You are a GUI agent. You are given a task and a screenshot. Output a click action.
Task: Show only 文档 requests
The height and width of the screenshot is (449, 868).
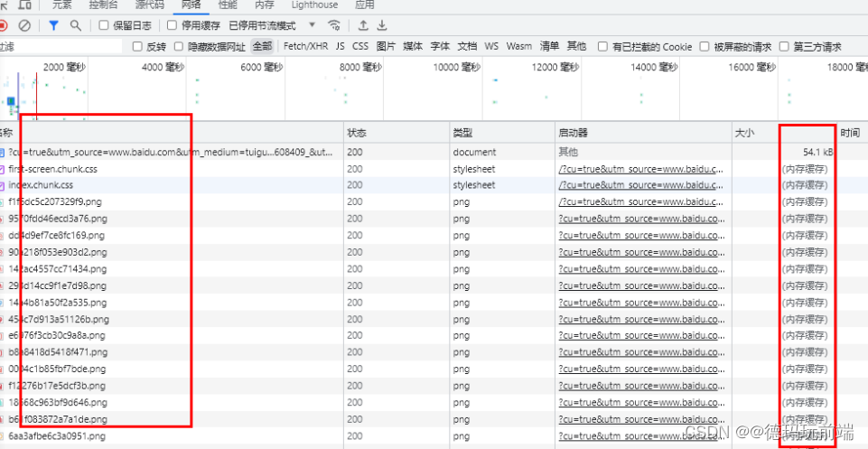click(x=467, y=46)
